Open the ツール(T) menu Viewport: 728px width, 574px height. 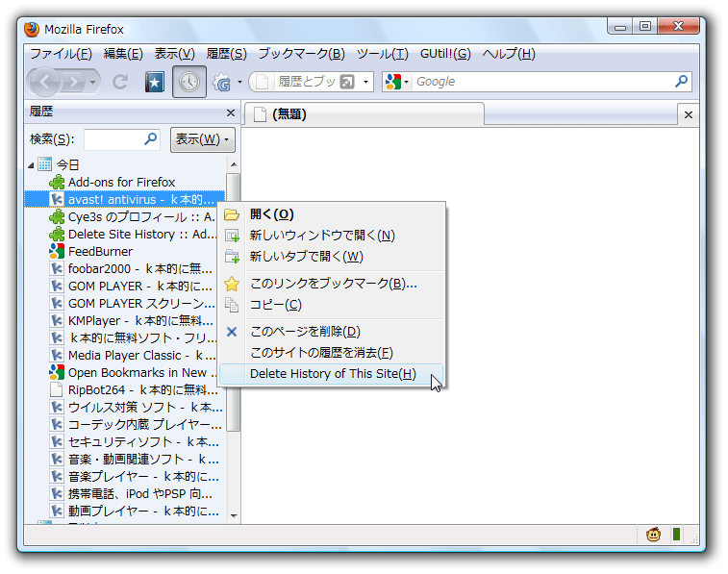point(382,54)
